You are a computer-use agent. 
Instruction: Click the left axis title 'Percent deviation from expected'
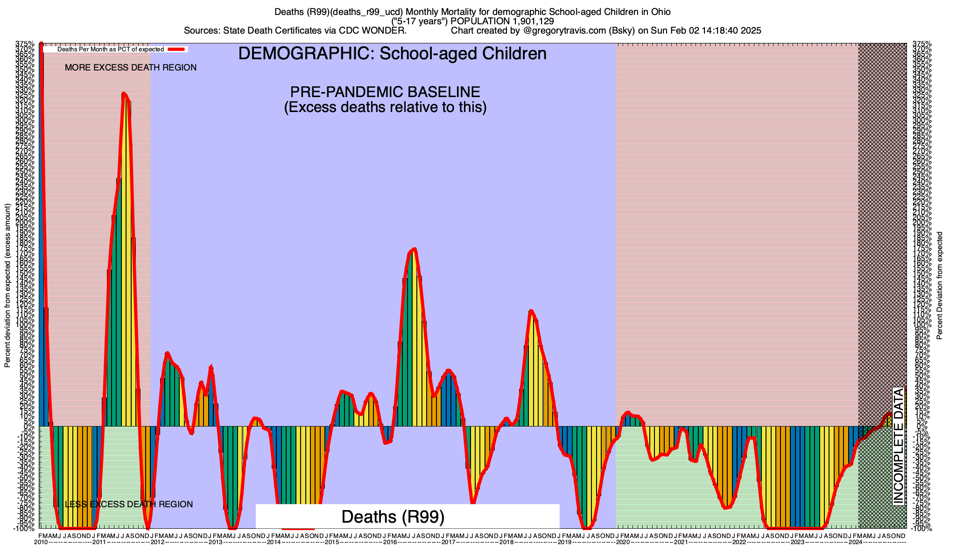coord(7,286)
